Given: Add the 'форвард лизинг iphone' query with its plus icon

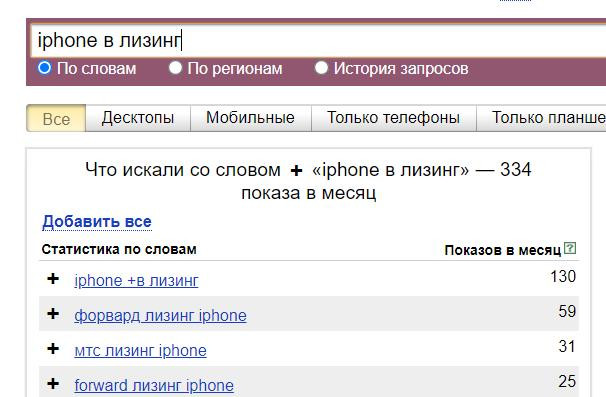Looking at the screenshot, I should pyautogui.click(x=53, y=314).
